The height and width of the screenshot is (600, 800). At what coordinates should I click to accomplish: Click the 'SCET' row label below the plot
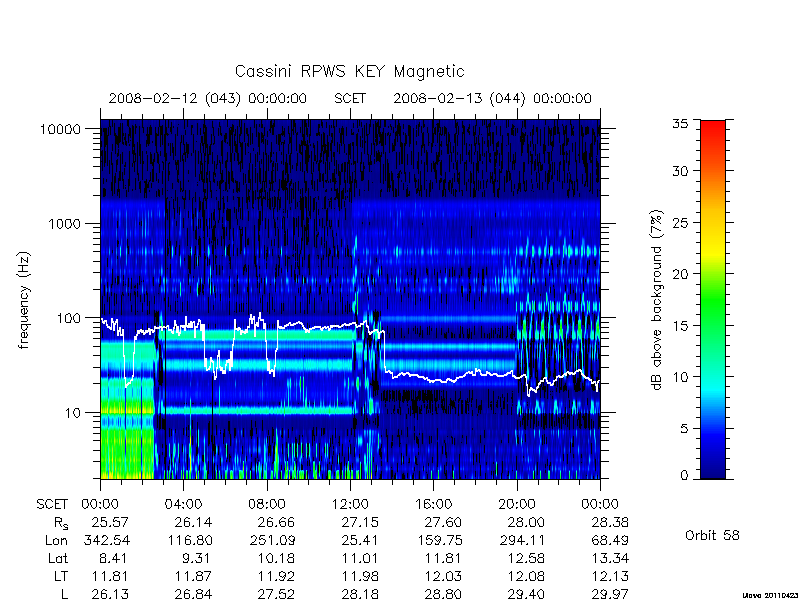pos(52,505)
